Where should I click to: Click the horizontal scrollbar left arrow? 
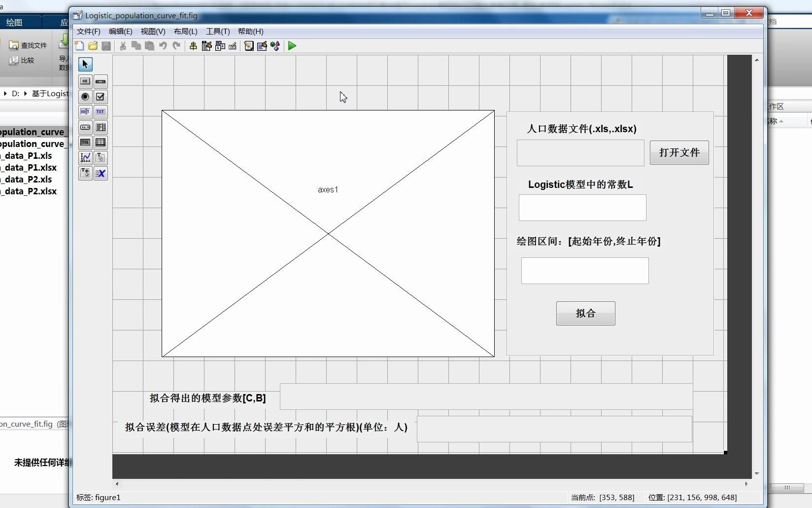click(117, 484)
